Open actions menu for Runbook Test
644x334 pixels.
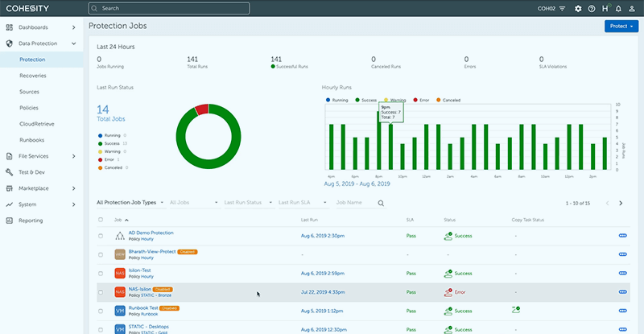pyautogui.click(x=622, y=311)
